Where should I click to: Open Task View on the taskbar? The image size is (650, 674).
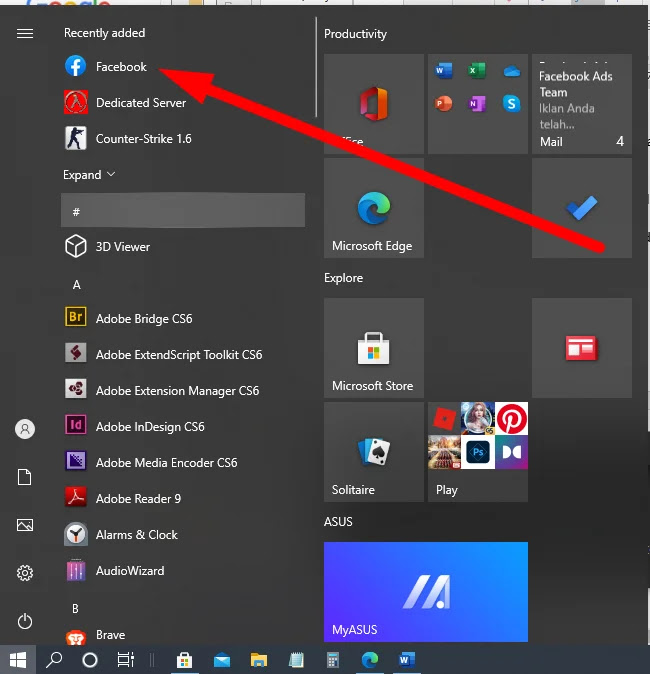pos(126,659)
